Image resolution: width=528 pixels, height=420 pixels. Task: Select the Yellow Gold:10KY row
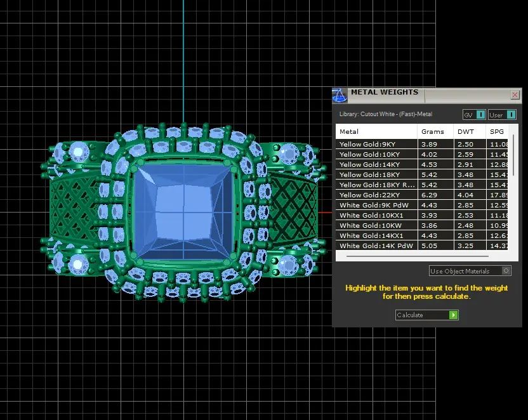[421, 154]
